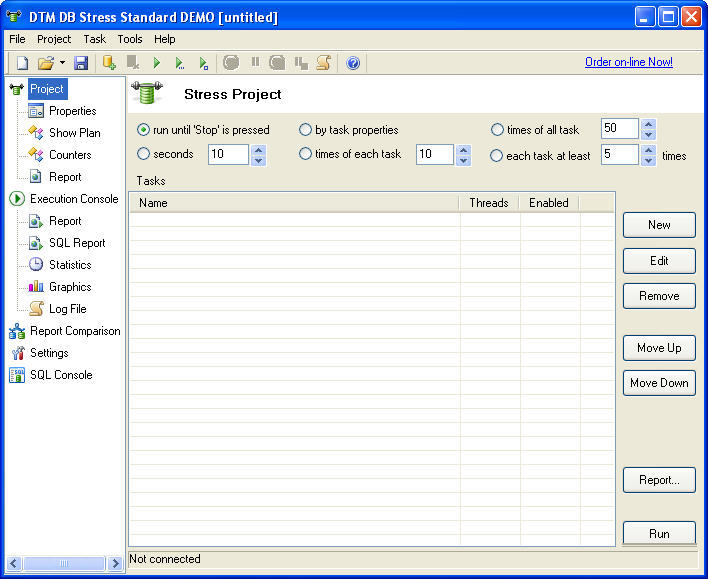708x579 pixels.
Task: Open the Help menu
Action: pos(164,39)
